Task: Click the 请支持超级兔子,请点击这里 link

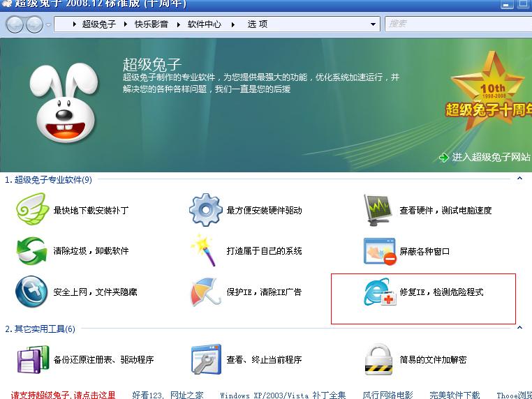Action: tap(63, 395)
